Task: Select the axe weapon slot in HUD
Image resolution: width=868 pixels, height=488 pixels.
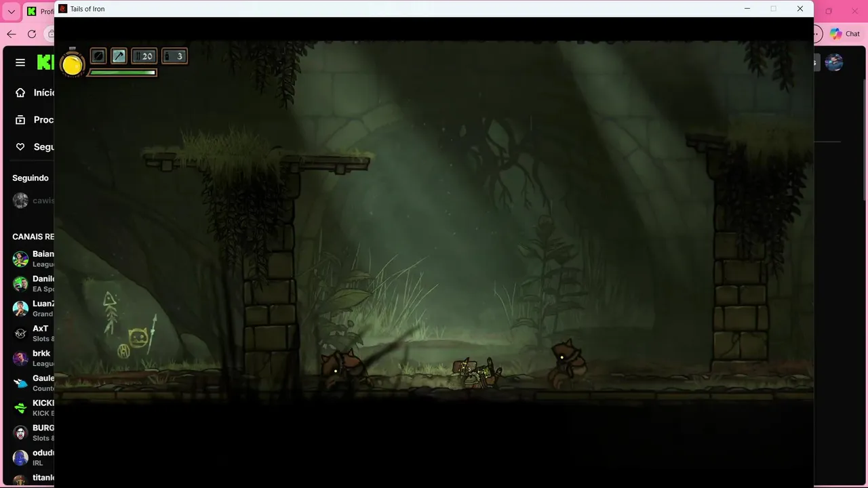Action: coord(119,56)
